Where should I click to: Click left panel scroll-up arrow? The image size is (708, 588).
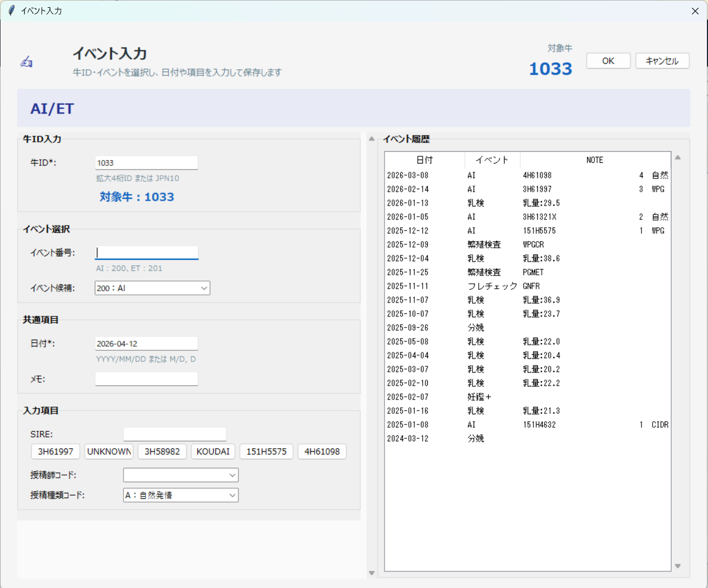coord(372,139)
